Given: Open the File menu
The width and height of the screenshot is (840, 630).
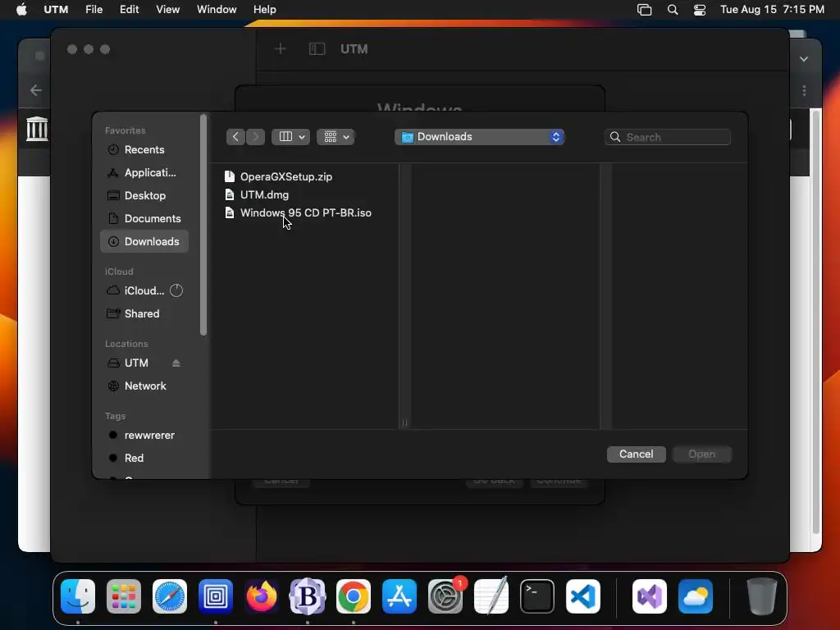Looking at the screenshot, I should 94,10.
